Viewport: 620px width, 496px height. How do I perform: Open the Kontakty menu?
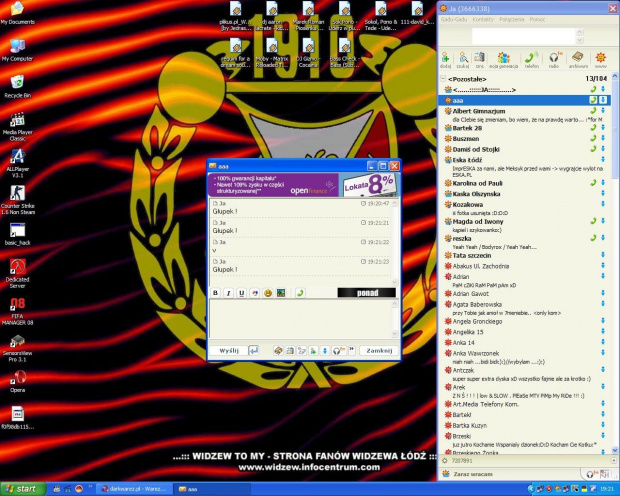(x=483, y=19)
